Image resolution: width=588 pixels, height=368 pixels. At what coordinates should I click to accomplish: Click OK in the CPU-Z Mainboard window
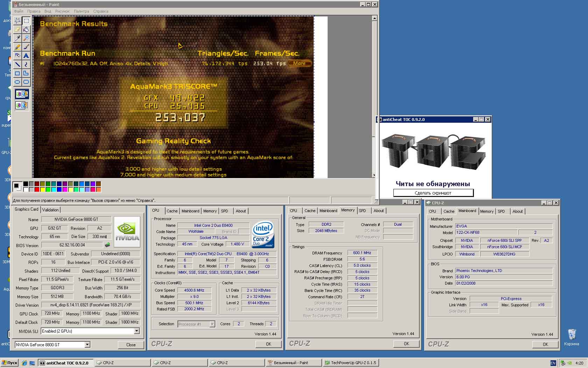click(x=545, y=345)
